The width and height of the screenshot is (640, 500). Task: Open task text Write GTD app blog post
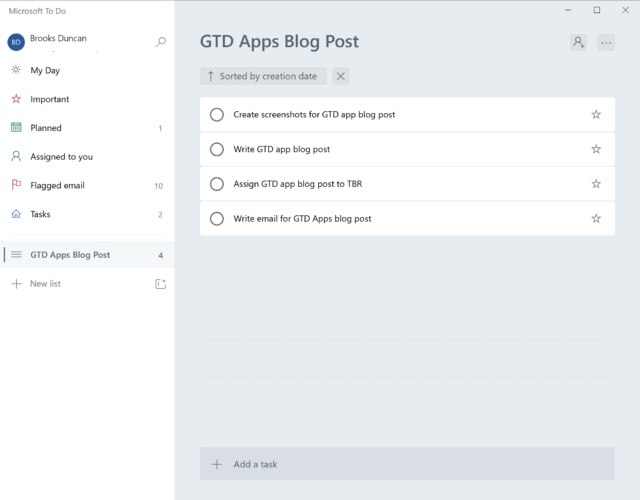point(282,149)
